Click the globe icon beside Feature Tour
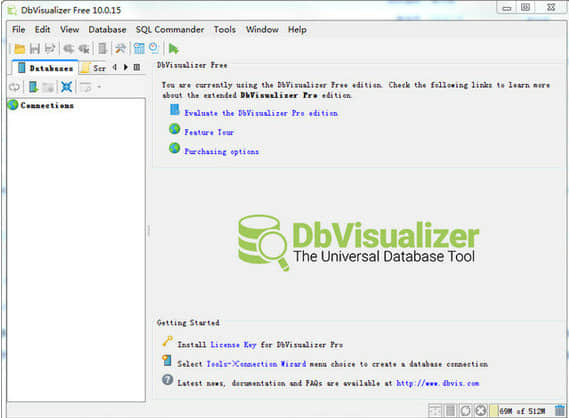The image size is (569, 418). (175, 128)
